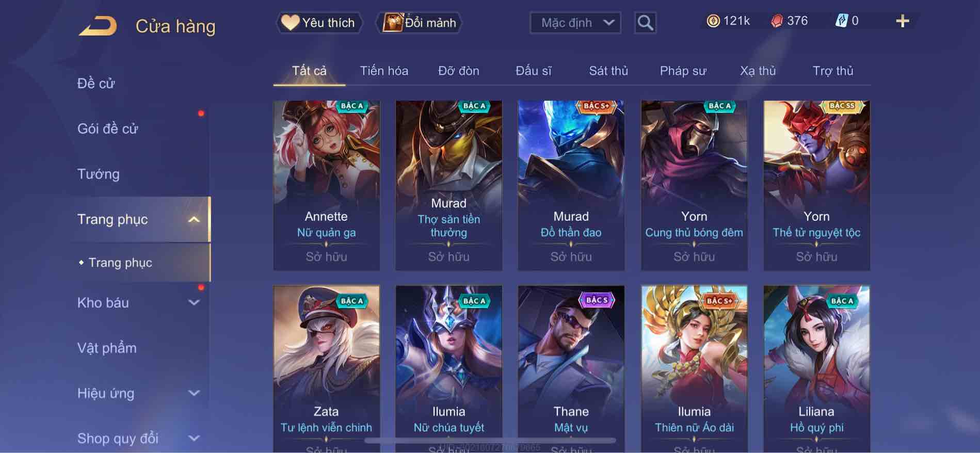Select the Tiến hóa tab
The image size is (980, 453).
[x=384, y=71]
